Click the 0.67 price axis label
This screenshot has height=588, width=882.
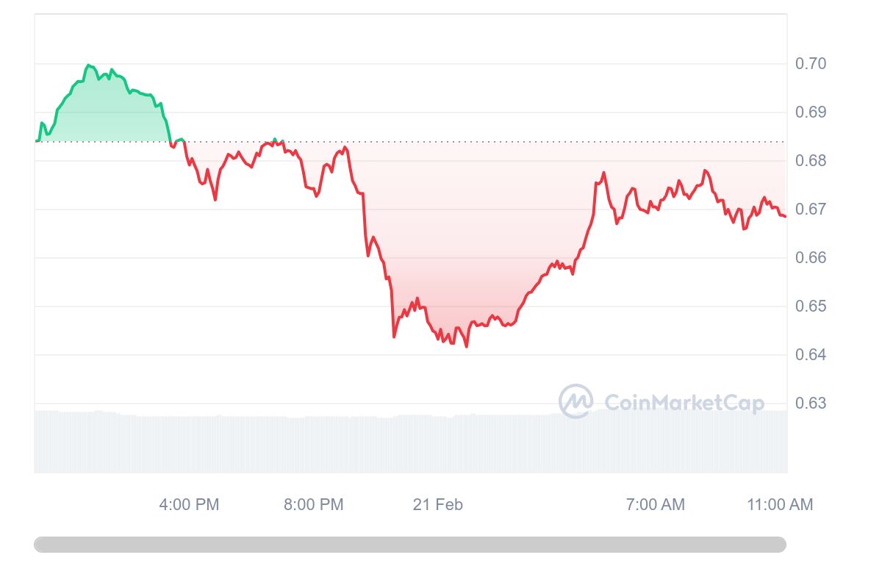811,209
